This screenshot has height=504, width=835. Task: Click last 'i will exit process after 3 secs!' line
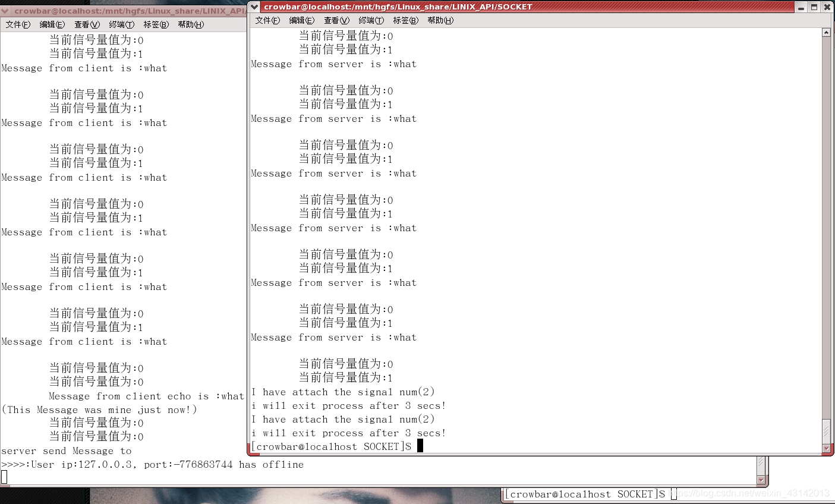pos(348,433)
